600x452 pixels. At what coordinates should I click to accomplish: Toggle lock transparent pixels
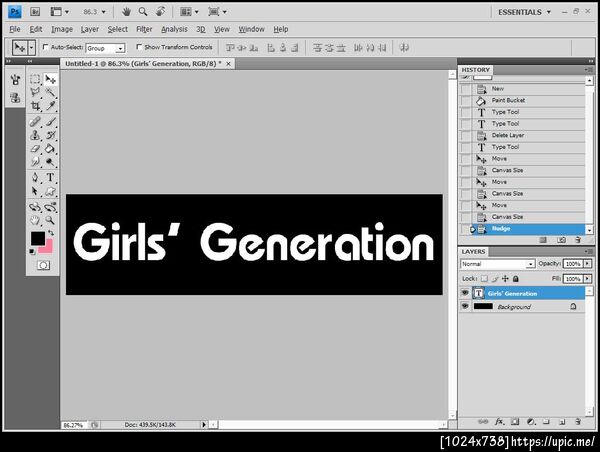[484, 279]
